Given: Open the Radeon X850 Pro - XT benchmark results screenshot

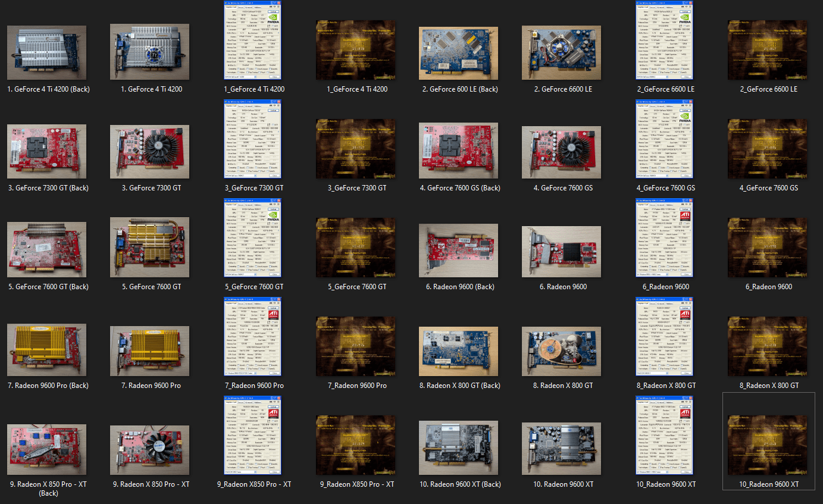Looking at the screenshot, I should click(355, 445).
